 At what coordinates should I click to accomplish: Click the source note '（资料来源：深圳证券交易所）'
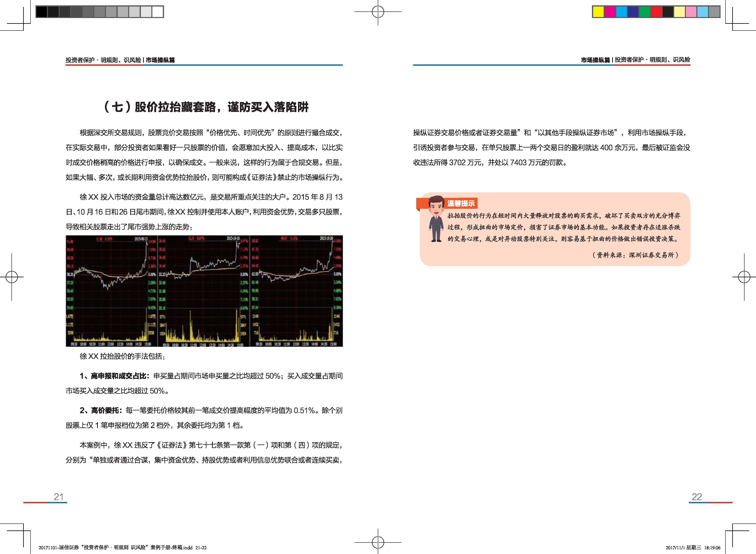636,255
